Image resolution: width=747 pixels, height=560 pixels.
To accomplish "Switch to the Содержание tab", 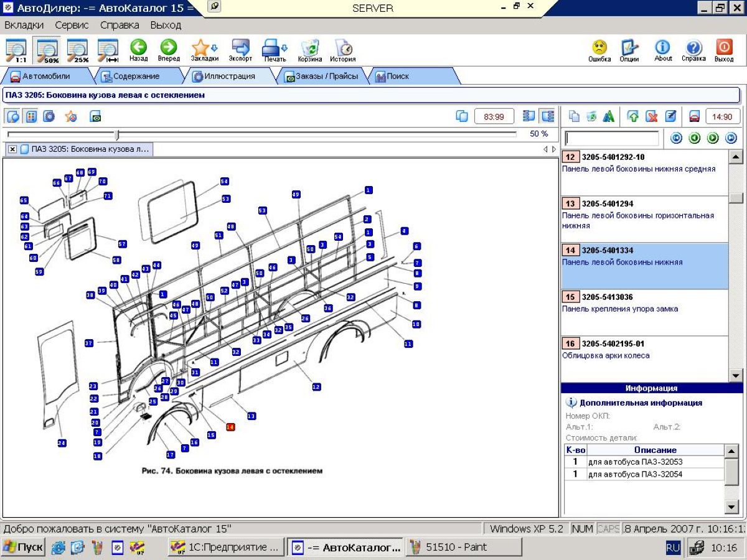I will point(129,77).
